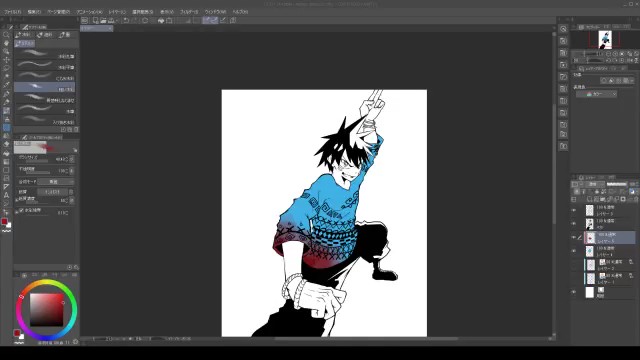Select the Figure rectangle tool
Image resolution: width=640 pixels, height=360 pixels.
[6, 170]
